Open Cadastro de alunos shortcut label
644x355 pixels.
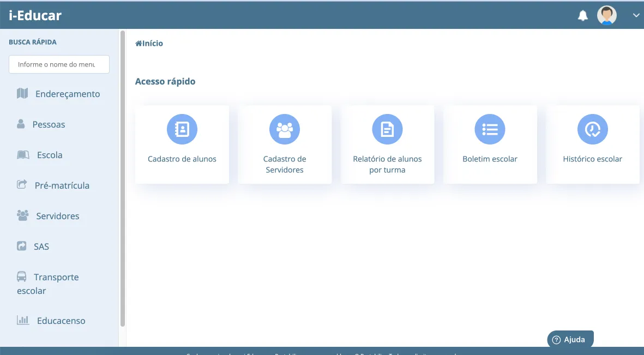[x=182, y=159]
